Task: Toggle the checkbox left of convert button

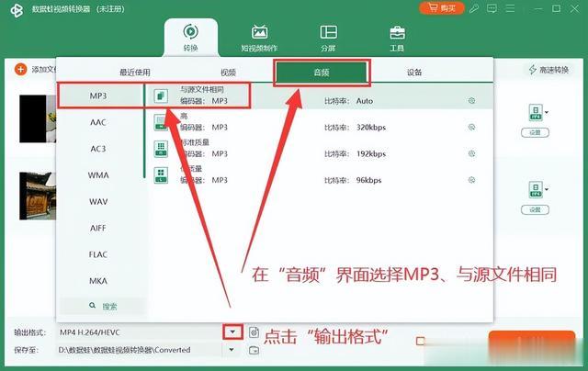Action: (421, 341)
